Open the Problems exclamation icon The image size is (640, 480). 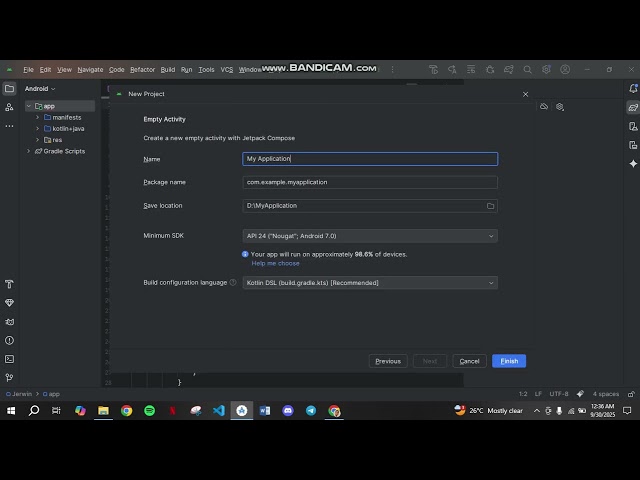[9, 340]
